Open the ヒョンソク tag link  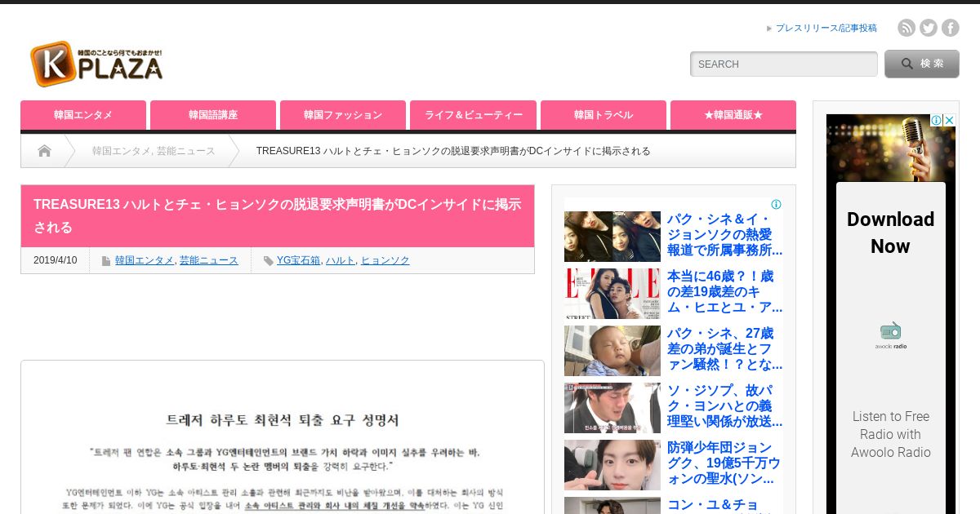[385, 260]
